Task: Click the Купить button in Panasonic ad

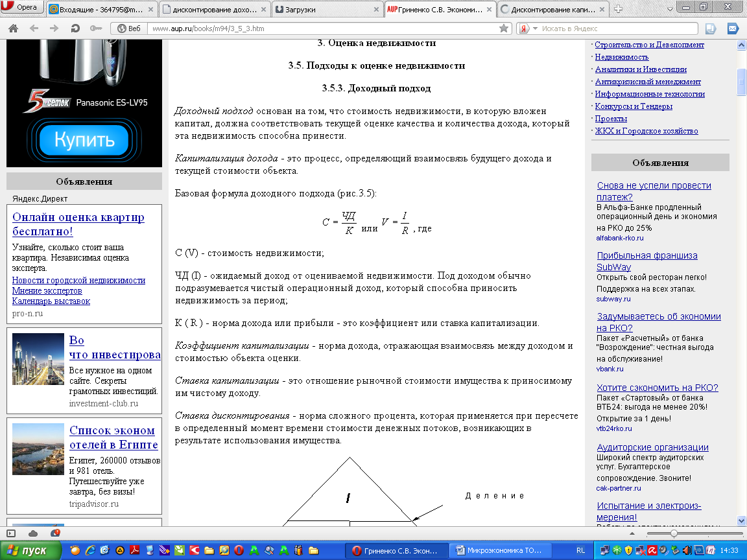Action: click(x=84, y=139)
